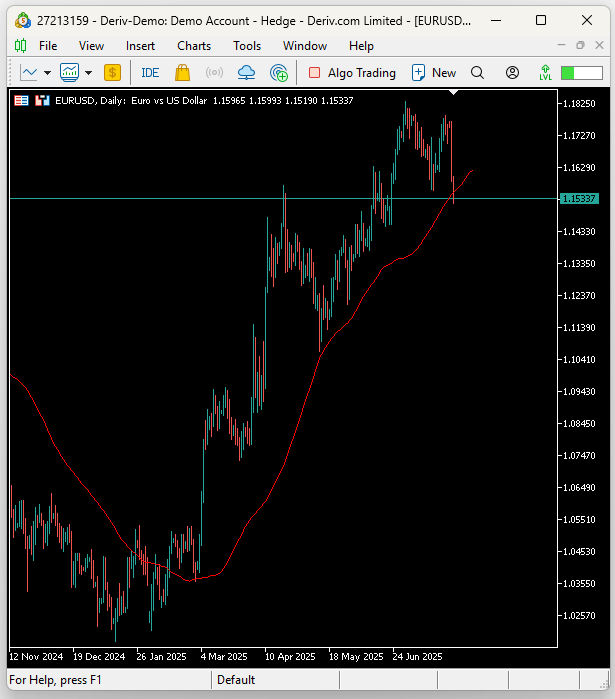Open the File menu
The height and width of the screenshot is (699, 615).
[48, 46]
